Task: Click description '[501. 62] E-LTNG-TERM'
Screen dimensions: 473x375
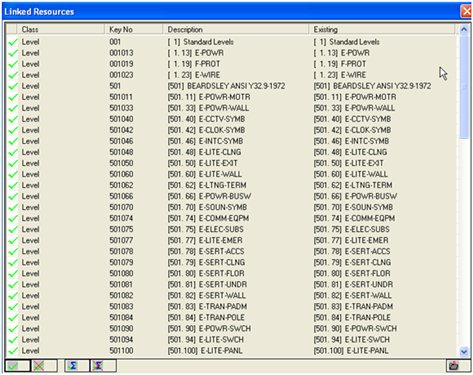Action: (x=207, y=185)
